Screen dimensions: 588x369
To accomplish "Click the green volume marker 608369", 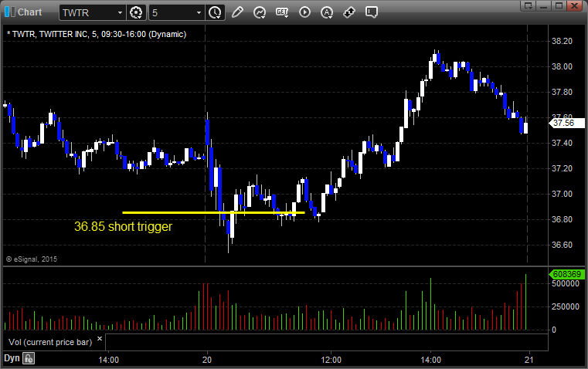I will [566, 274].
